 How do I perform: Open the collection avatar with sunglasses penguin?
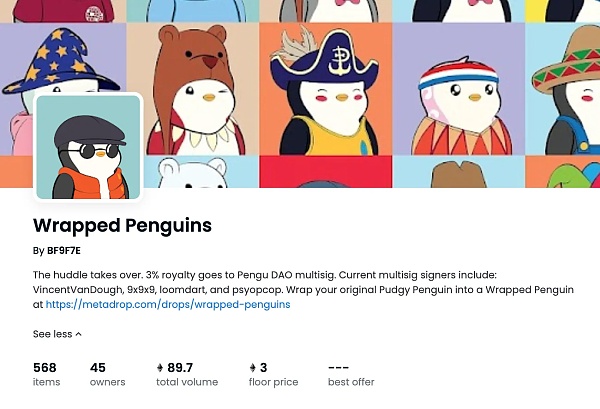pos(88,147)
